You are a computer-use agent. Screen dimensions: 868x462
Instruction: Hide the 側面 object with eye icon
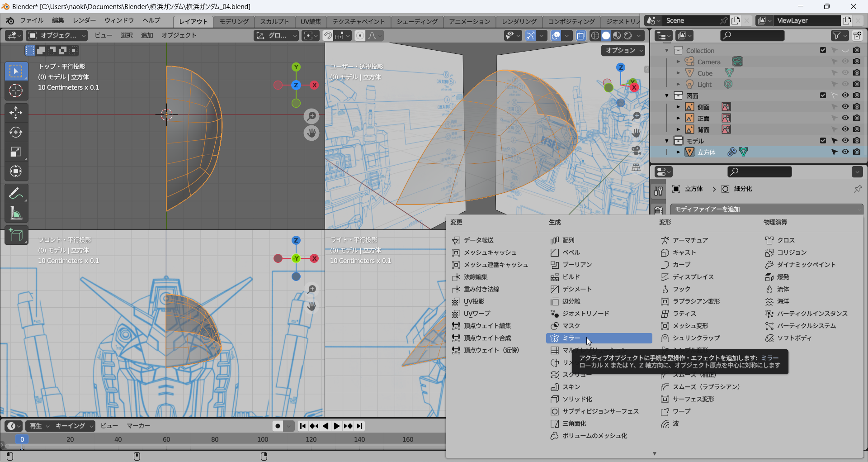tap(845, 107)
